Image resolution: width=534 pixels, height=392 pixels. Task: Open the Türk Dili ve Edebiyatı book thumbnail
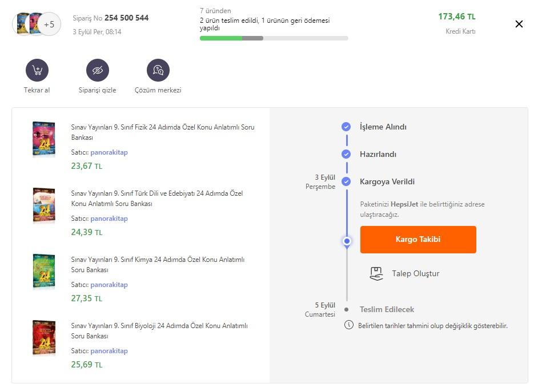click(44, 205)
